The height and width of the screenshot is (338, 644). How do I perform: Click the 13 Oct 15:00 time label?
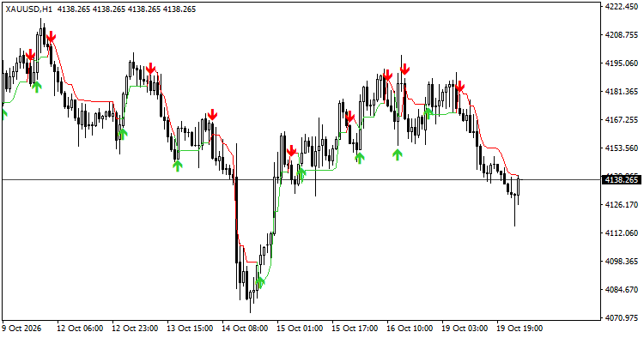click(x=190, y=329)
